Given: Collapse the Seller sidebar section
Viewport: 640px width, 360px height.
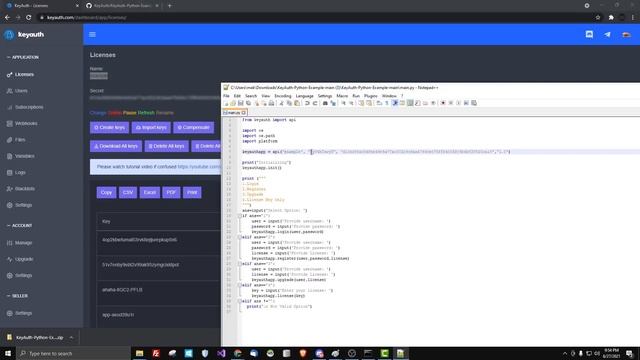Looking at the screenshot, I should point(18,296).
